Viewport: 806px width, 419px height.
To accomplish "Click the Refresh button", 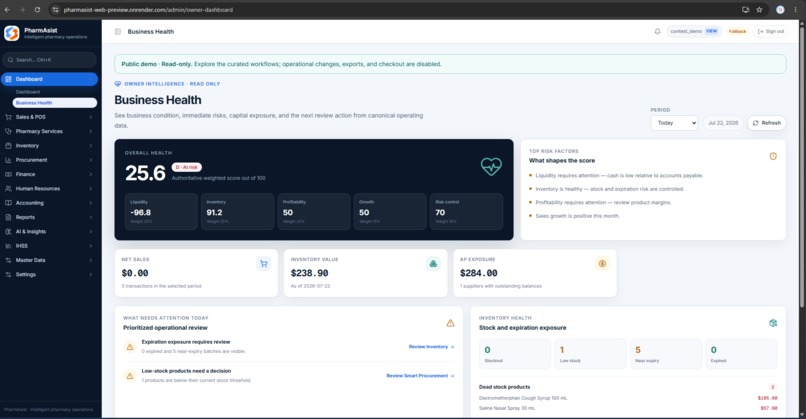I will pos(766,123).
